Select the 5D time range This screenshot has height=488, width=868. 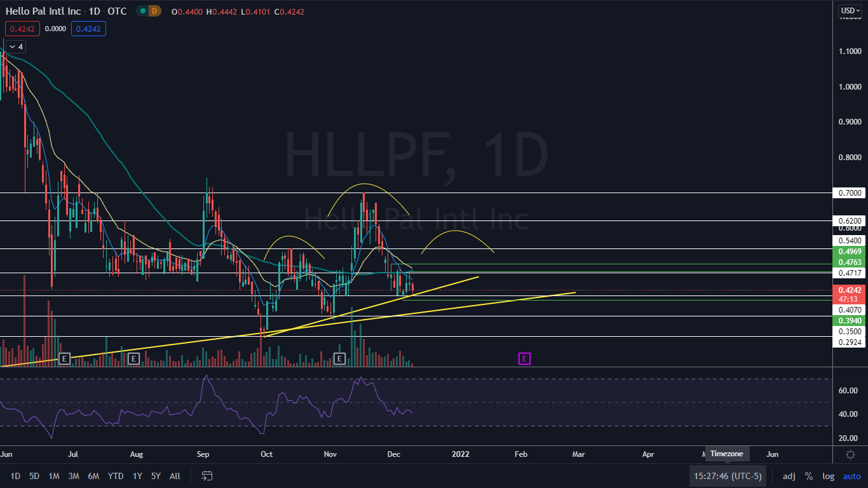coord(34,476)
